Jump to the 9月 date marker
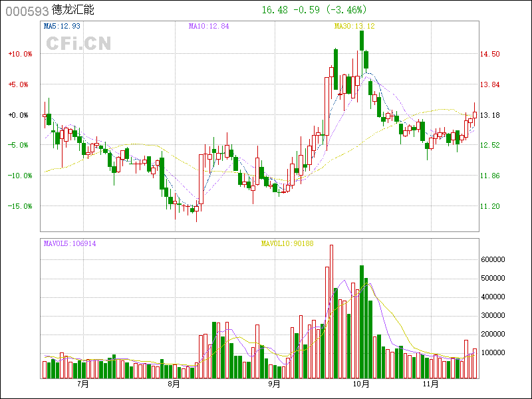Viewport: 532px width, 399px height. coord(274,384)
